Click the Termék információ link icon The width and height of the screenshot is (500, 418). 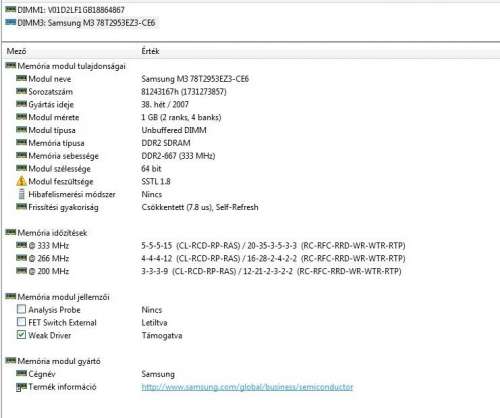click(21, 387)
